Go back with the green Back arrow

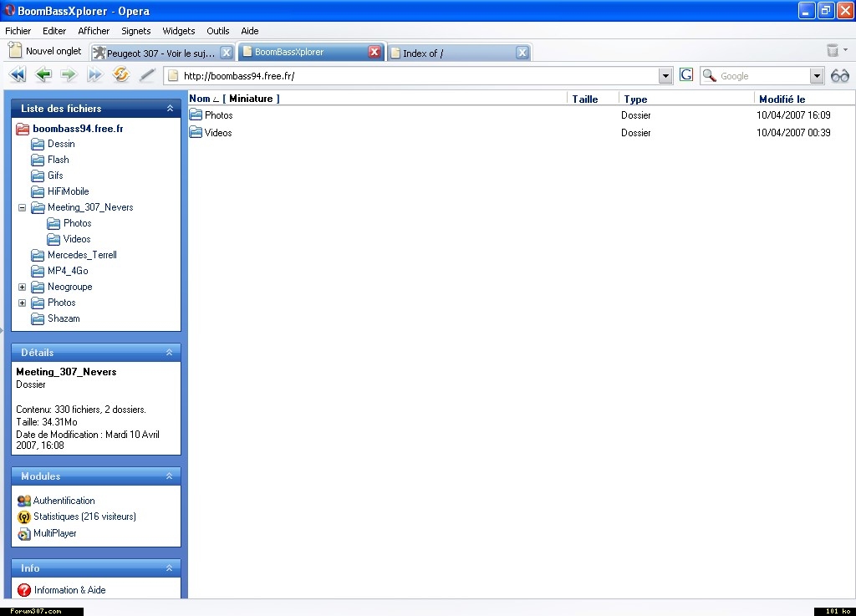(43, 74)
